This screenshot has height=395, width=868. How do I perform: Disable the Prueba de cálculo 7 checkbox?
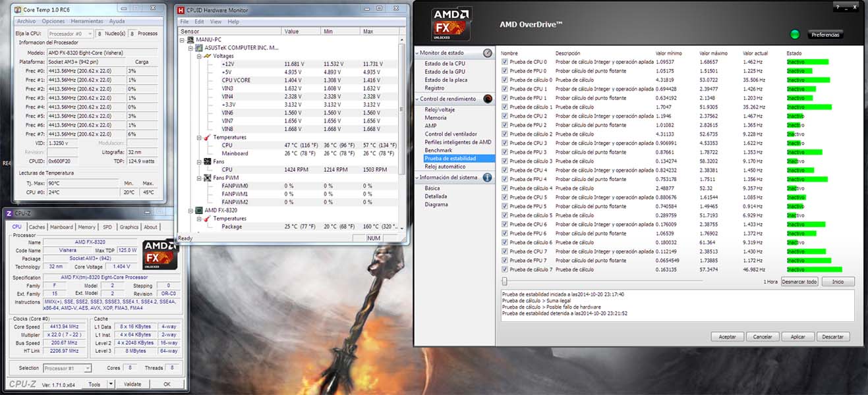[505, 269]
